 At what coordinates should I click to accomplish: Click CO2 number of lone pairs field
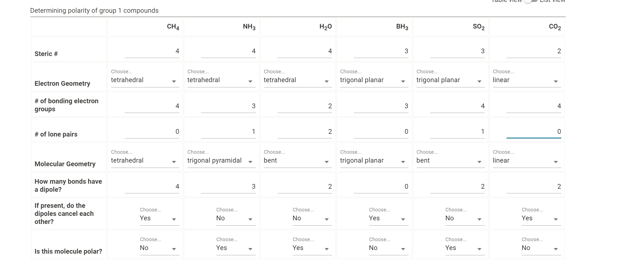coord(534,132)
